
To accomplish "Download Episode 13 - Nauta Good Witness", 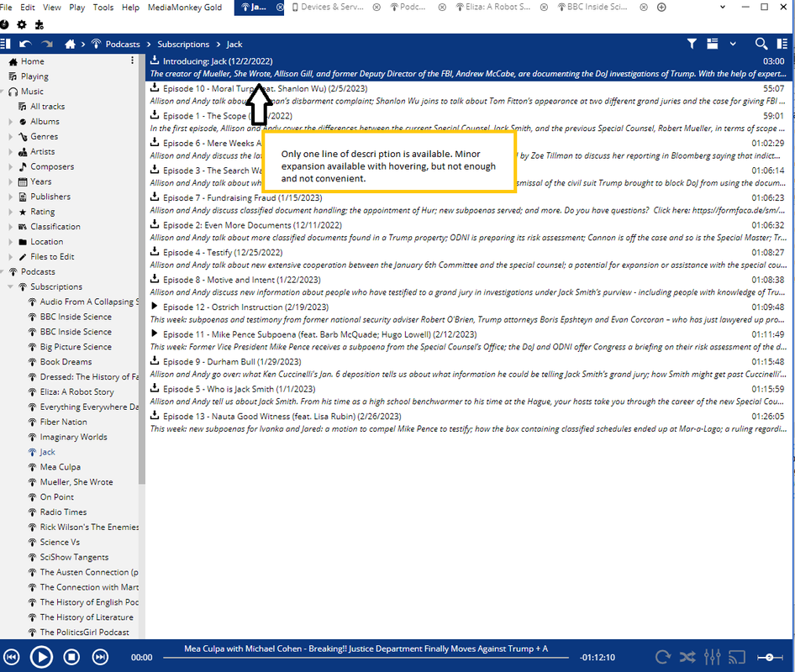I will (x=155, y=416).
